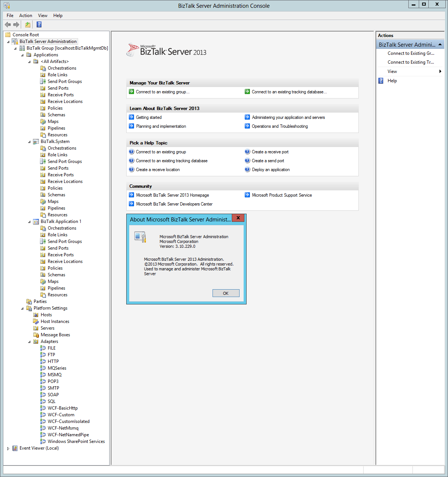The image size is (448, 477).
Task: Click the BizTalk Application 1 icon
Action: [x=36, y=221]
